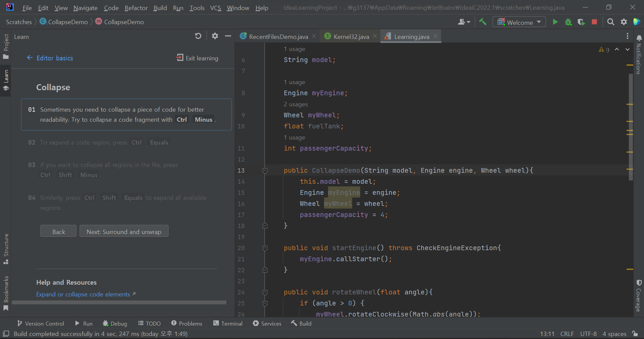644x339 pixels.
Task: Click the Bottom Build tool window button
Action: click(x=302, y=324)
